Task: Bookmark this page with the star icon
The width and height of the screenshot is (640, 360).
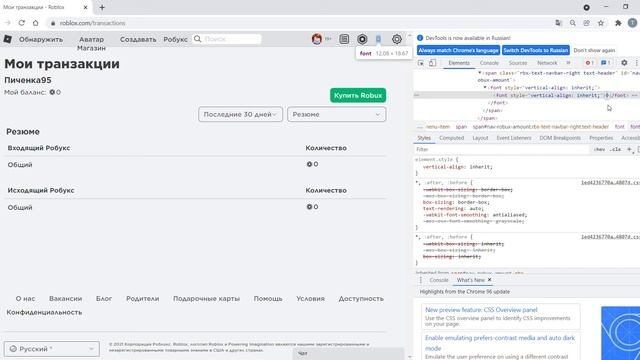Action: [x=601, y=23]
